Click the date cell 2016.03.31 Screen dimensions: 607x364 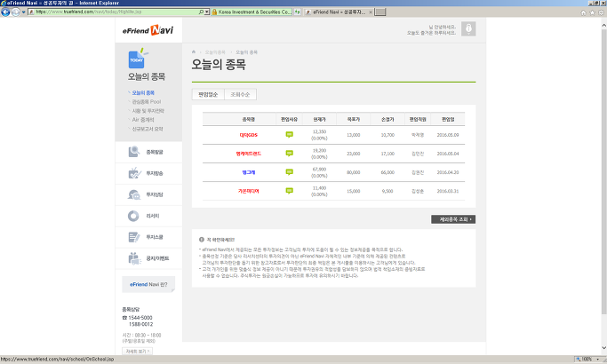(x=448, y=191)
